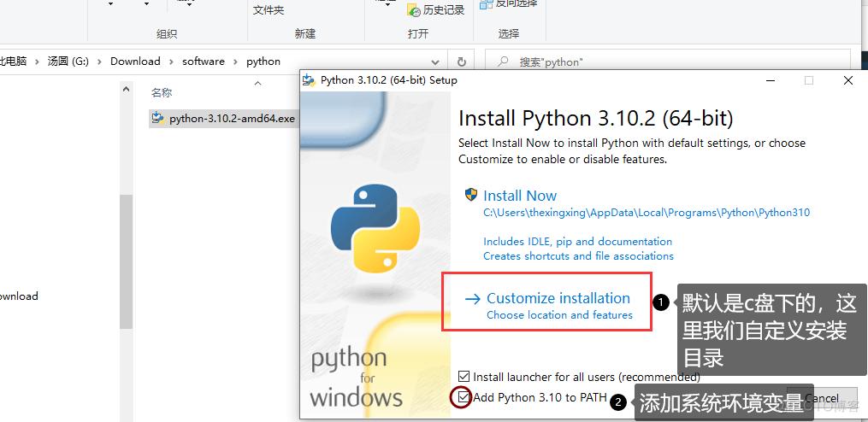Click the Install Now path text
868x422 pixels.
(x=647, y=213)
